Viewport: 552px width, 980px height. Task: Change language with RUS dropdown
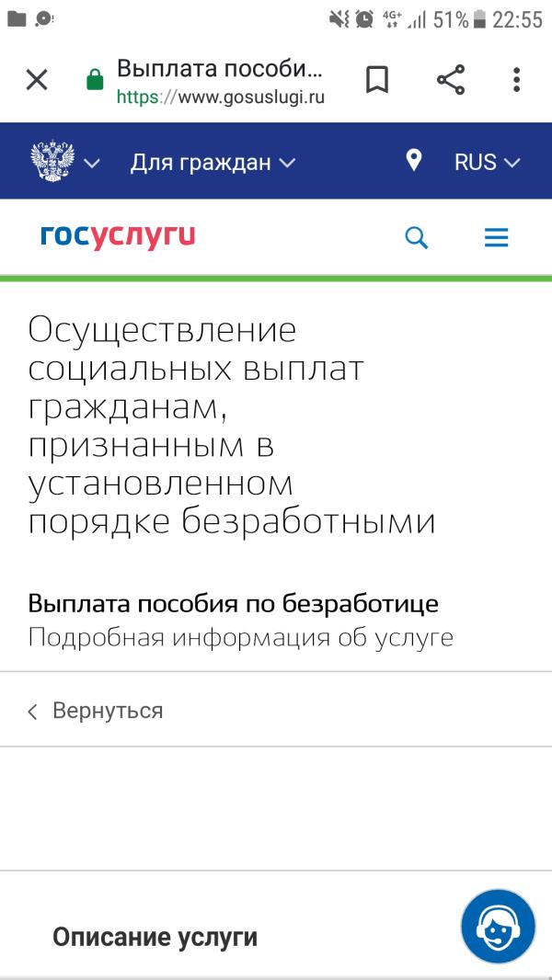point(487,163)
